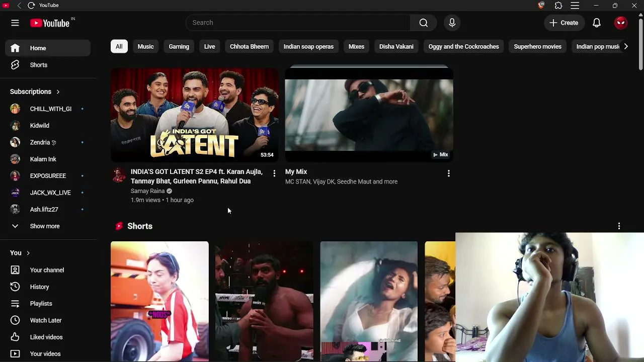This screenshot has height=362, width=644.
Task: Select the Disha Vakani chip
Action: 396,46
